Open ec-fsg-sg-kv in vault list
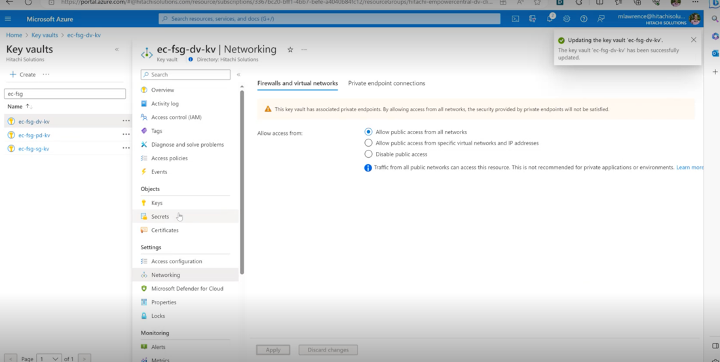Image resolution: width=720 pixels, height=362 pixels. tap(34, 149)
